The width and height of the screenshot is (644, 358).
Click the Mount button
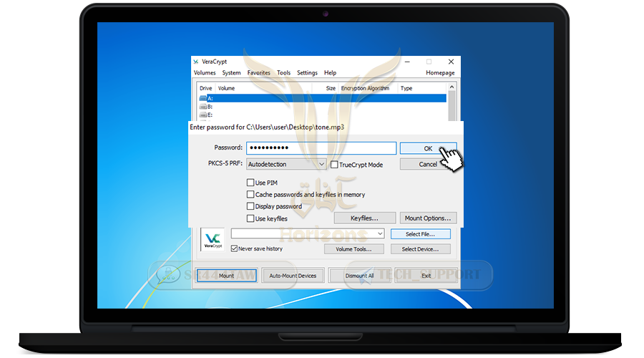(226, 276)
